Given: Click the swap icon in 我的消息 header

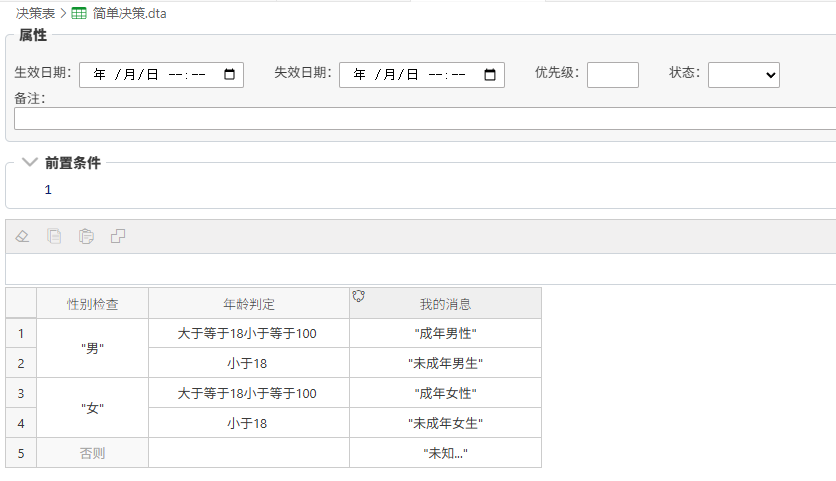Looking at the screenshot, I should pos(359,296).
